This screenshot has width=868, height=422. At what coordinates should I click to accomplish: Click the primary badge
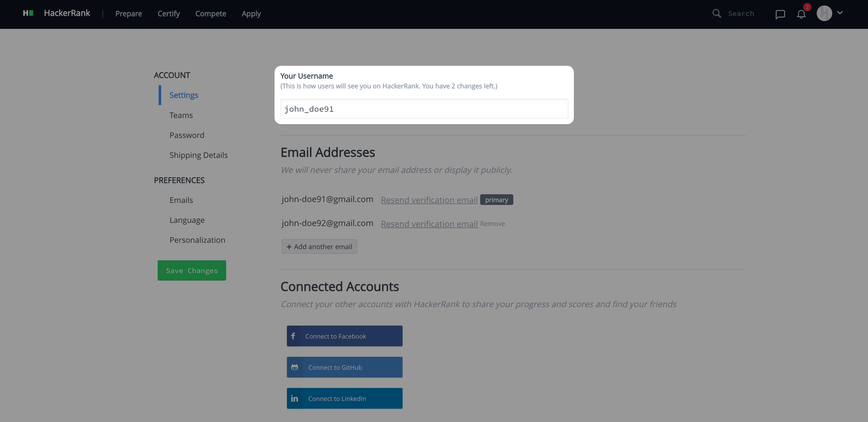tap(497, 200)
